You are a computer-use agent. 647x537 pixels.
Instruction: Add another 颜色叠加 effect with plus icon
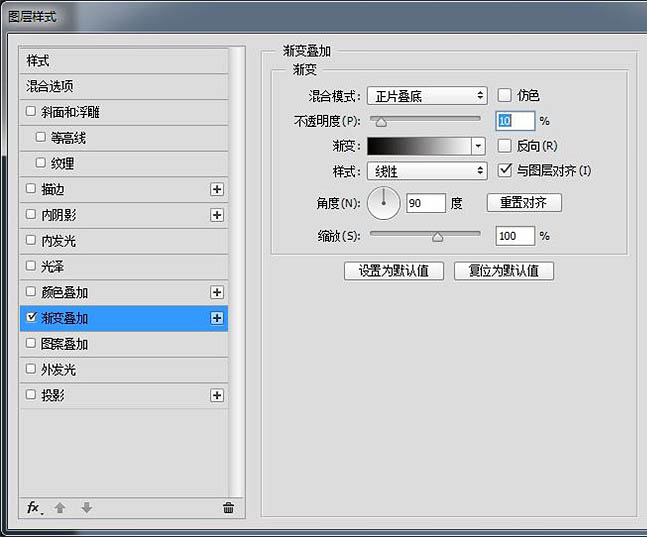tap(216, 292)
